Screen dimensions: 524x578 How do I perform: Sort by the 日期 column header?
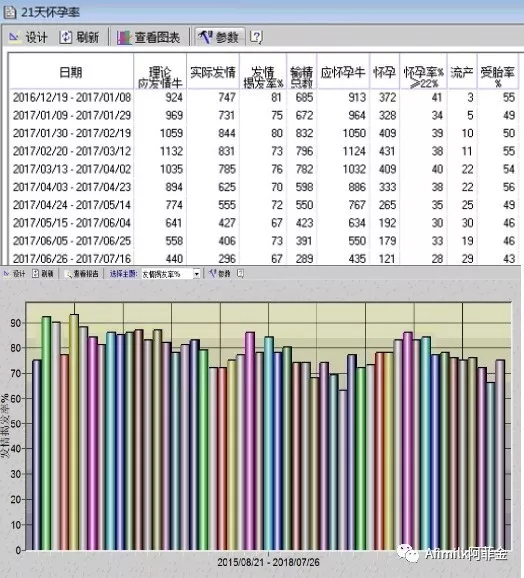coord(71,72)
